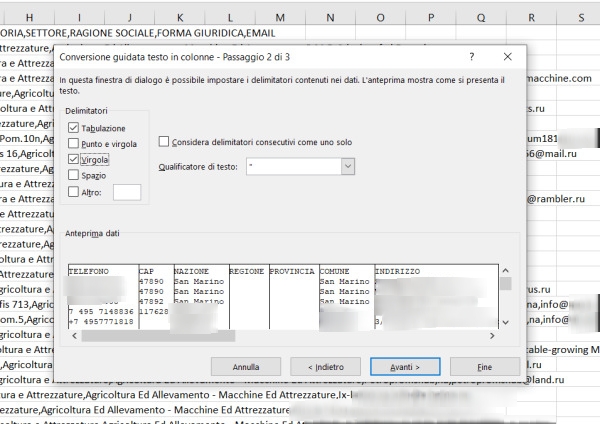Tick the Altro delimiter checkbox
Viewport: 600px width, 424px height.
(73, 192)
